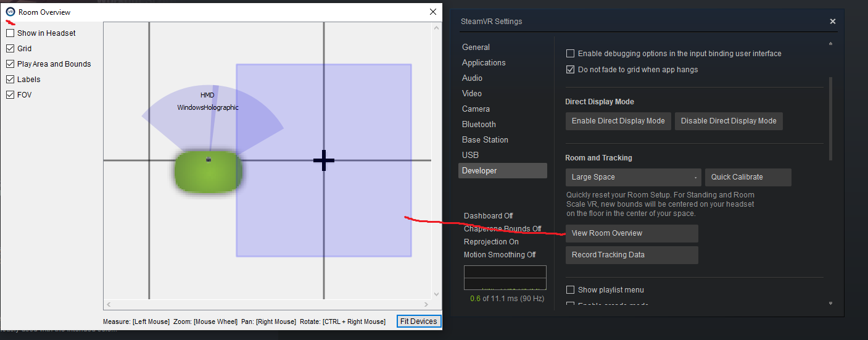The image size is (868, 340).
Task: Toggle Play Area and Bounds checkbox
Action: click(x=10, y=64)
